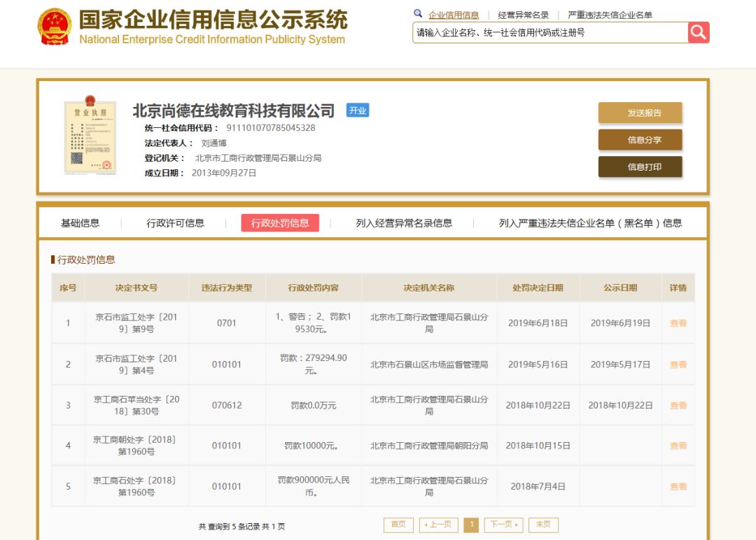The image size is (756, 540).
Task: Click the 首页 pagination button
Action: pyautogui.click(x=398, y=524)
